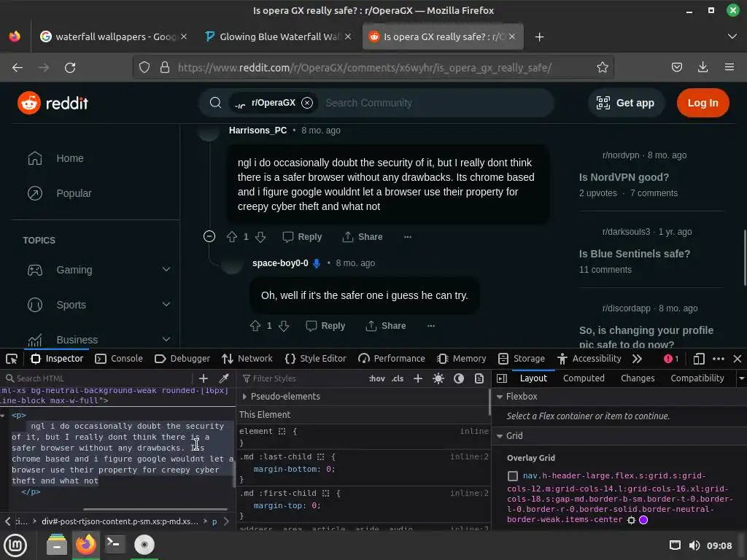The image size is (747, 560).
Task: Focus the Search HTML field
Action: pyautogui.click(x=98, y=378)
